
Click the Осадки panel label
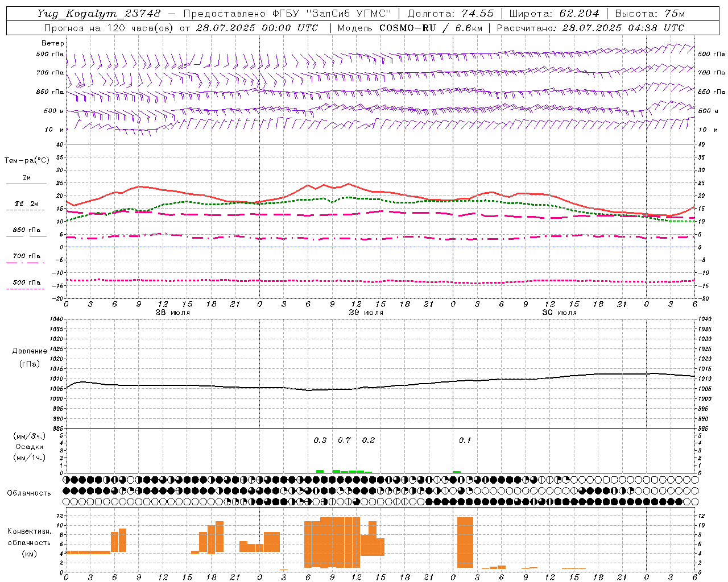[29, 447]
